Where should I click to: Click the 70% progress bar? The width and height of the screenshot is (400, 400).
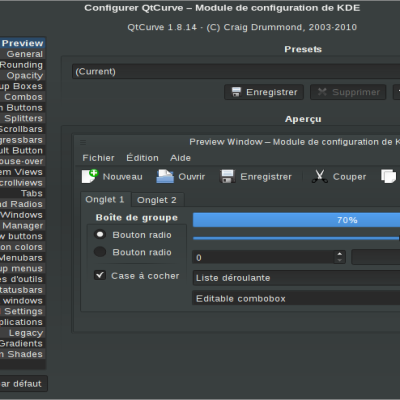(x=296, y=220)
